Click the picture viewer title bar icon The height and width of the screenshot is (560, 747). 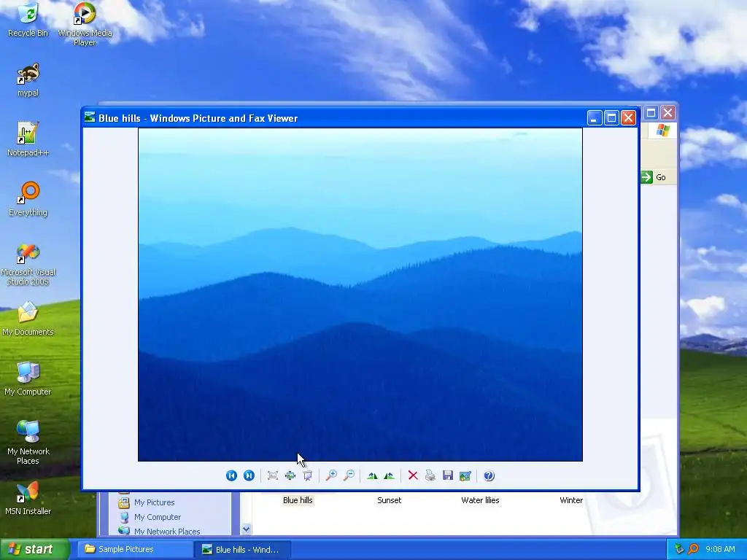90,117
